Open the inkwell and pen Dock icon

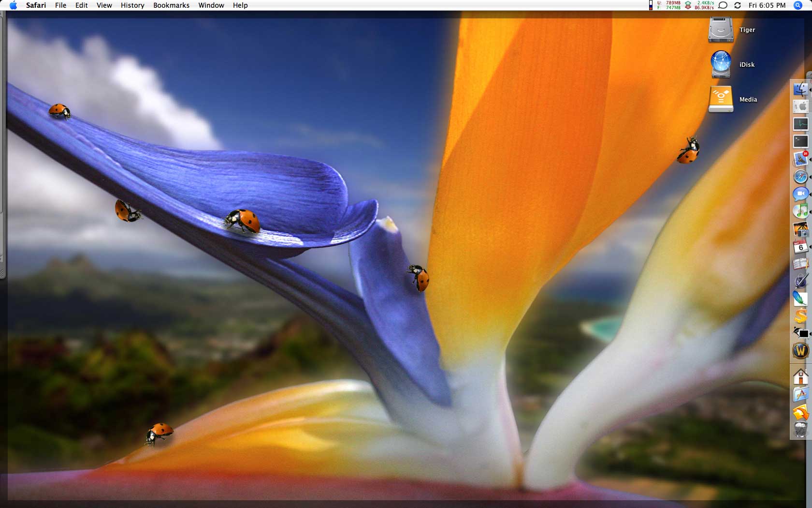tap(801, 281)
